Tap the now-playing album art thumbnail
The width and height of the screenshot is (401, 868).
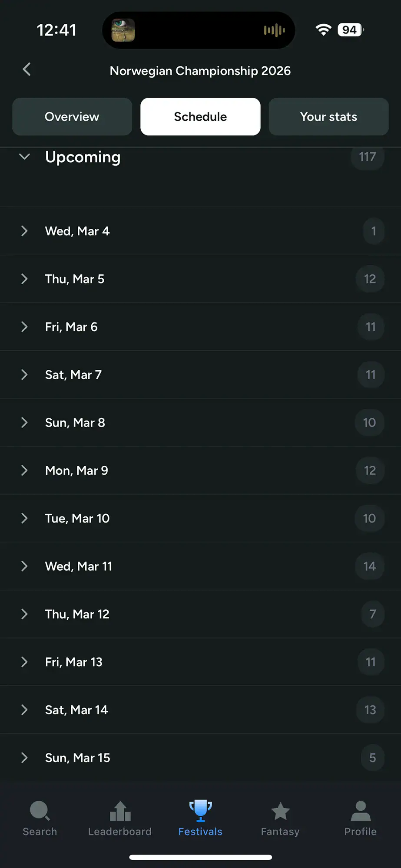123,30
